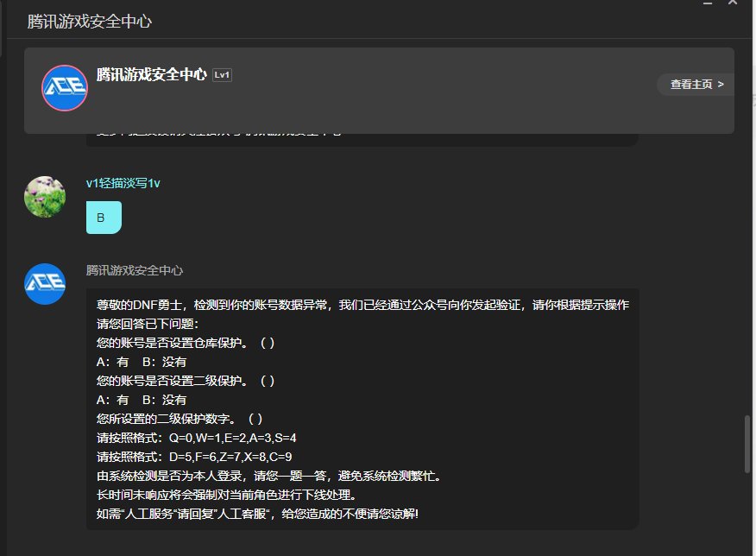Image resolution: width=756 pixels, height=556 pixels.
Task: Click the small ACE avatar beside the message
Action: 45,284
